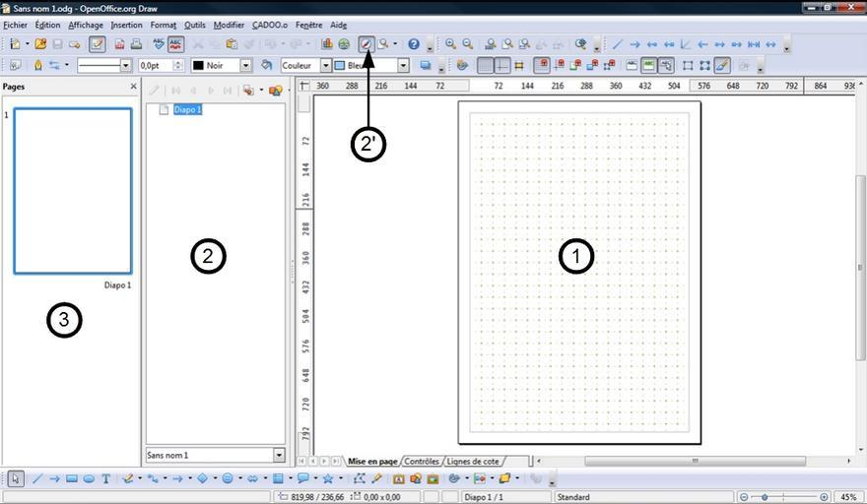
Task: Switch to the Contrôles layer tab
Action: pos(422,461)
